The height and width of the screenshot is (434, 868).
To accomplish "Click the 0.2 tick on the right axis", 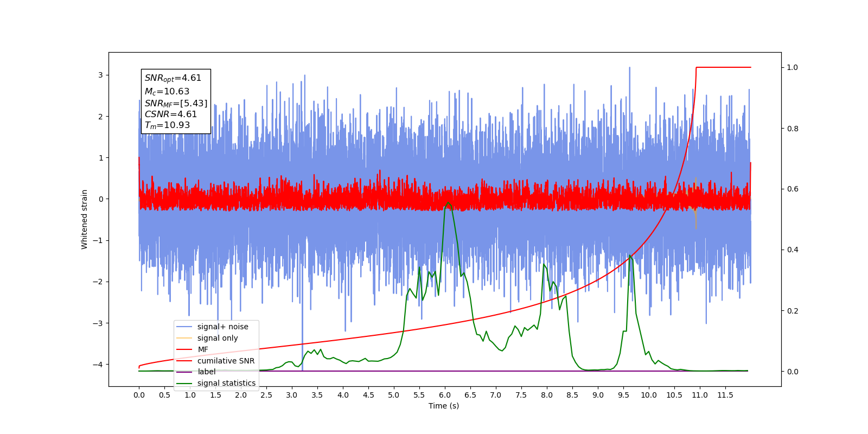I will [x=793, y=311].
